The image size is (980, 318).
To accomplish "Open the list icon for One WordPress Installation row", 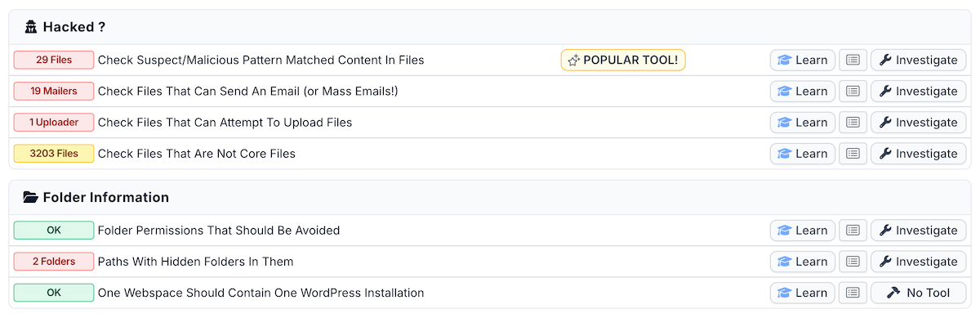I will pyautogui.click(x=853, y=293).
